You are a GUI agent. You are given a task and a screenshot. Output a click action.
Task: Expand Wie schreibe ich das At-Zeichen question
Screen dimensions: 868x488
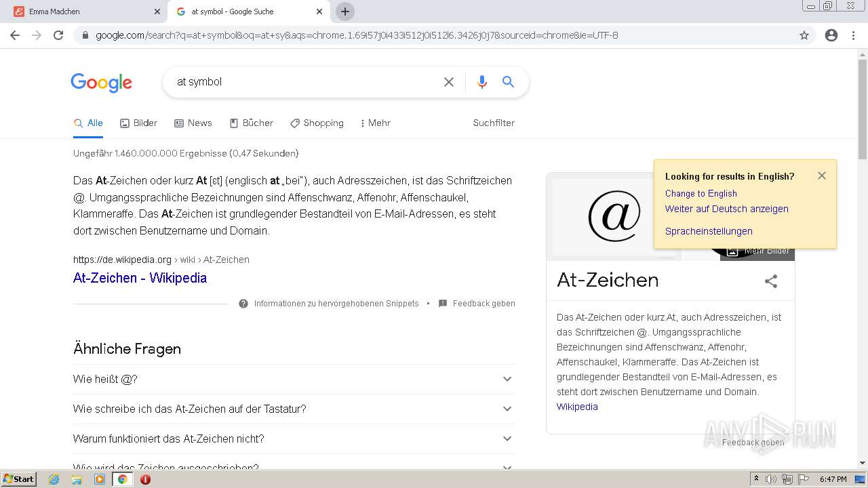click(x=294, y=409)
